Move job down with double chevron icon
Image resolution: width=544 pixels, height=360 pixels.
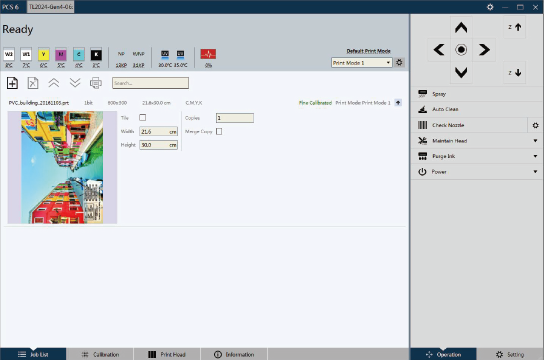75,83
